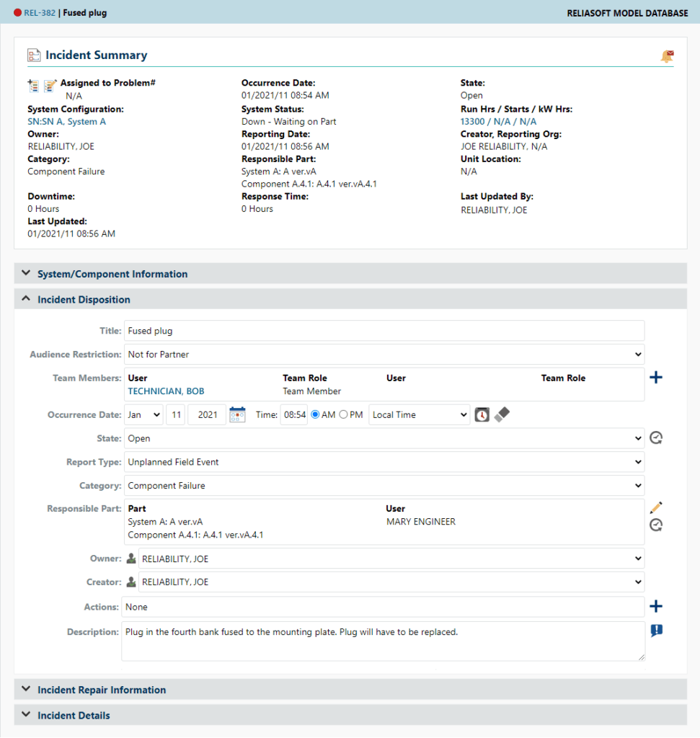The image size is (700, 738).
Task: View State change history via the clock-arrow icon
Action: click(x=656, y=437)
